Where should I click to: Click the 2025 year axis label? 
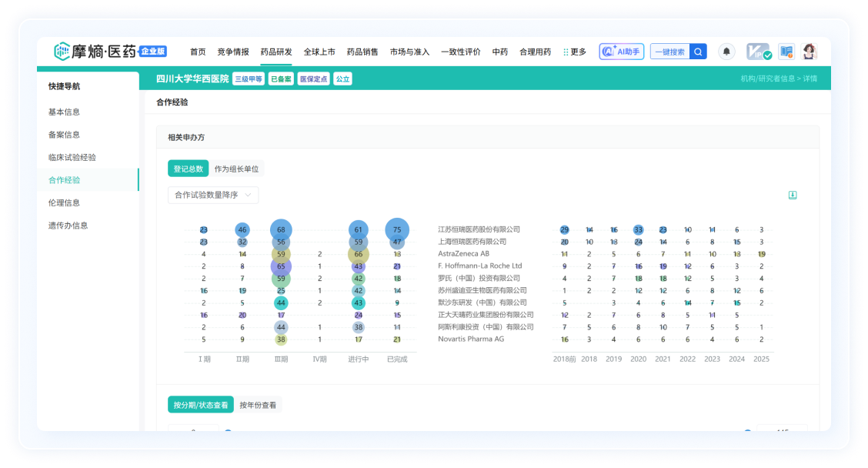[761, 359]
